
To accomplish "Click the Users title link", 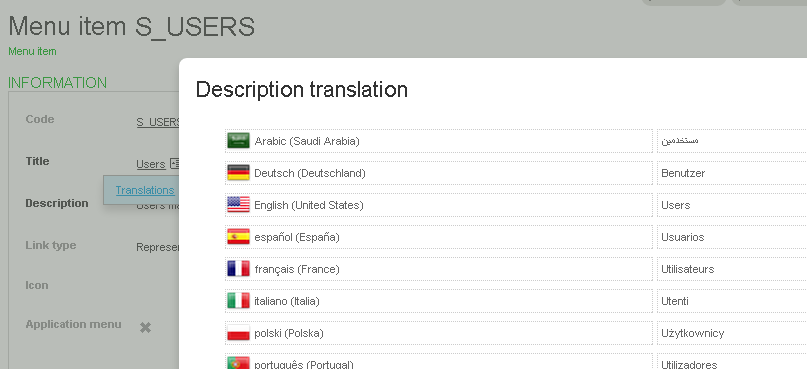I will [151, 164].
